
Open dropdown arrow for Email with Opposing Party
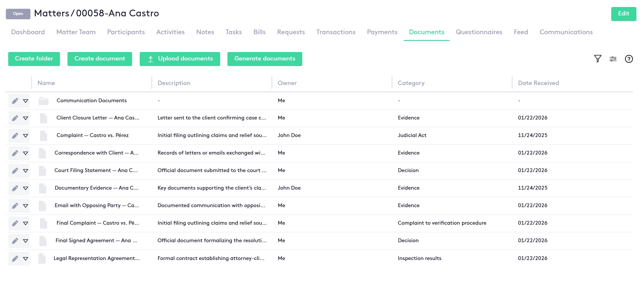[25, 206]
